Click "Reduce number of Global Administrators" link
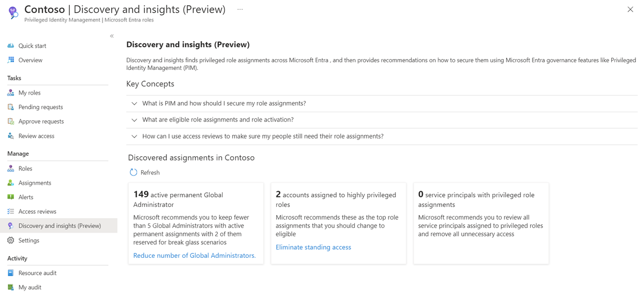The width and height of the screenshot is (644, 304). click(194, 256)
